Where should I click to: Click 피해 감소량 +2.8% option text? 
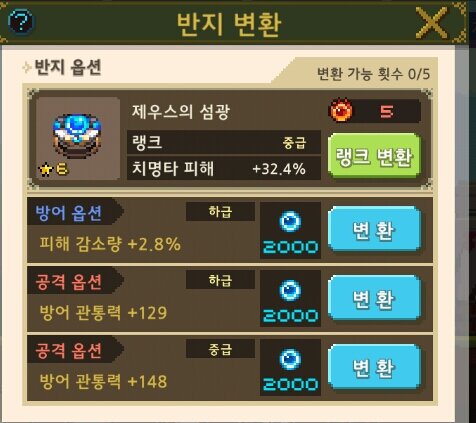pos(110,244)
